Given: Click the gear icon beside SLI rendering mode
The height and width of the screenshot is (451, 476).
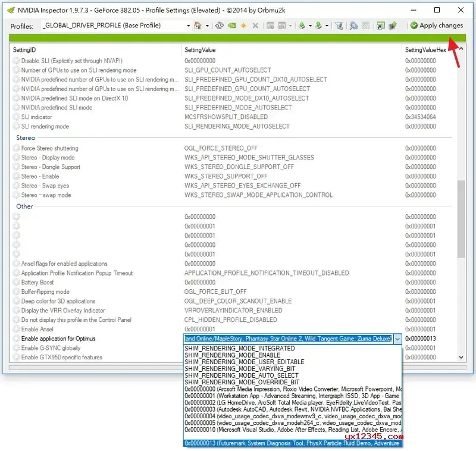Looking at the screenshot, I should [x=16, y=126].
